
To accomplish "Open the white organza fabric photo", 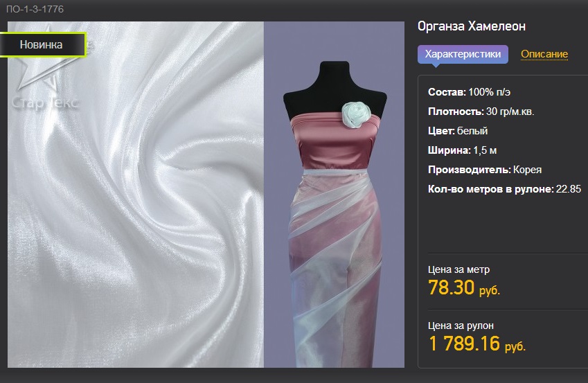I will [x=136, y=195].
